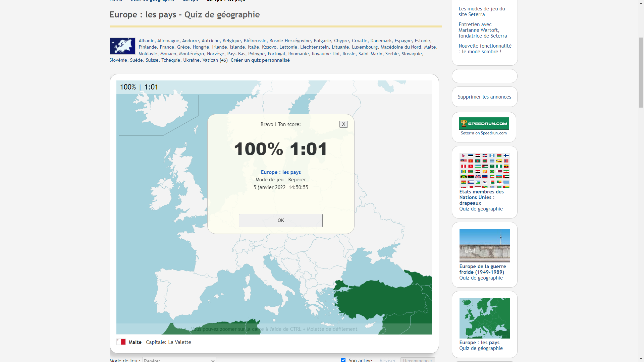The height and width of the screenshot is (362, 644).
Task: Open Kosovo country link
Action: (x=269, y=47)
